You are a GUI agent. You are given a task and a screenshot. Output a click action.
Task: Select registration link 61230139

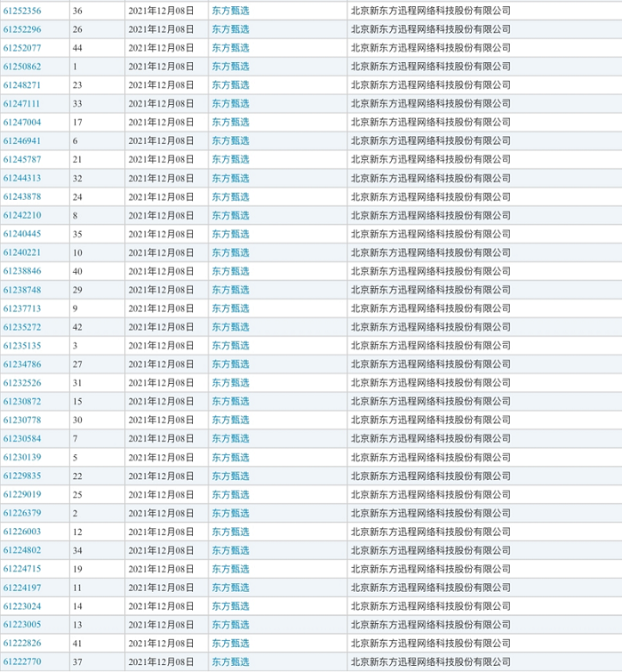tap(21, 458)
